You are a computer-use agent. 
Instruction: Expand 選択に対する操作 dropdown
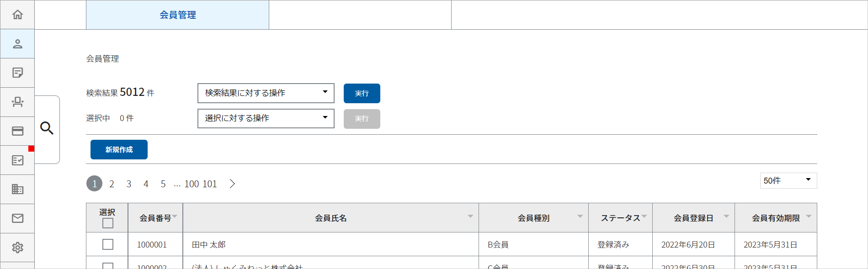(266, 118)
